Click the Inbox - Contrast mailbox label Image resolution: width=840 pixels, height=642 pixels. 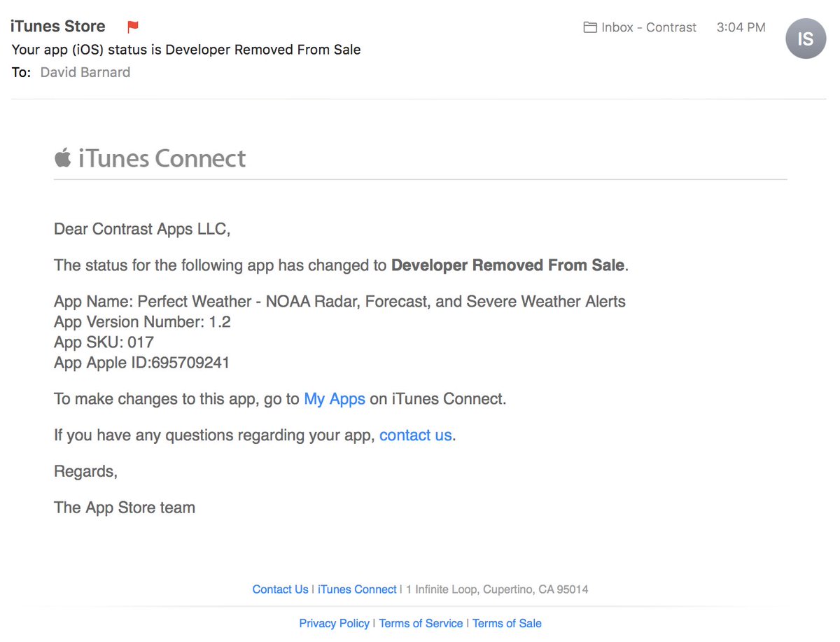649,27
